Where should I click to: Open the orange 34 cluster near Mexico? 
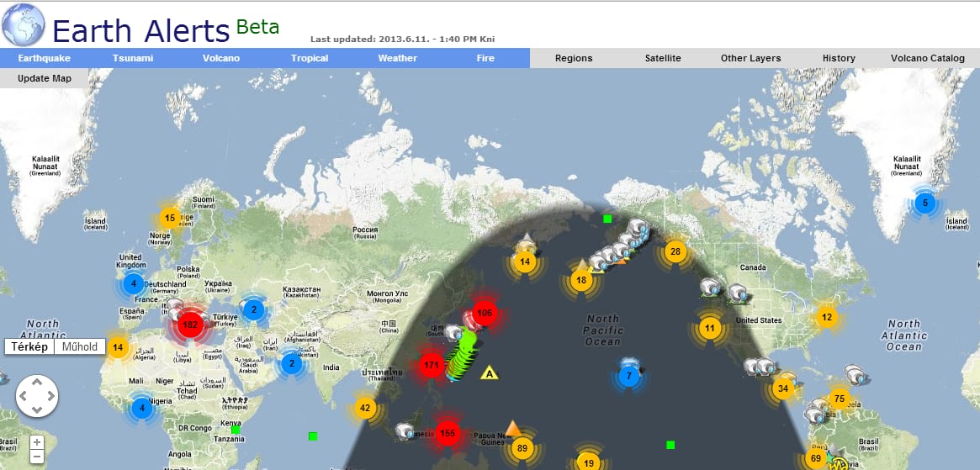pos(782,388)
